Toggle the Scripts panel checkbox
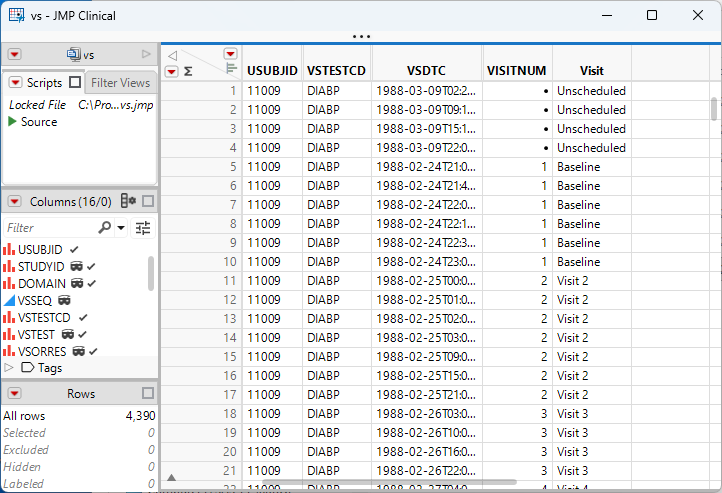The width and height of the screenshot is (722, 493). click(75, 83)
